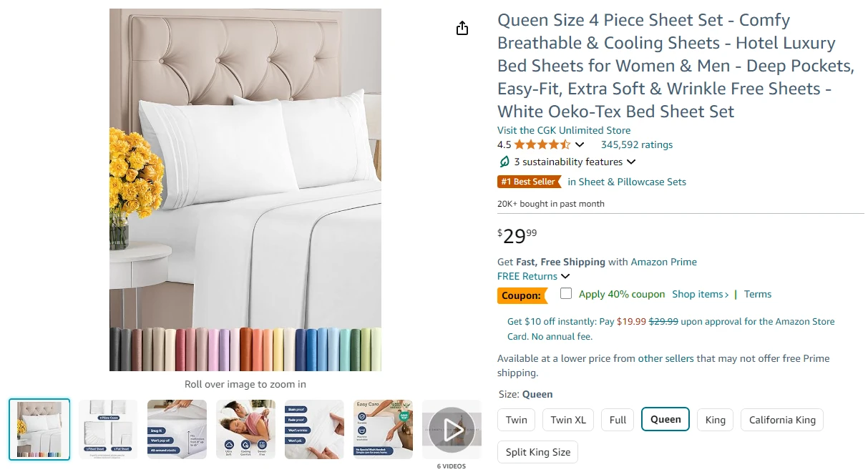
Task: Select the California King size option
Action: click(x=781, y=420)
